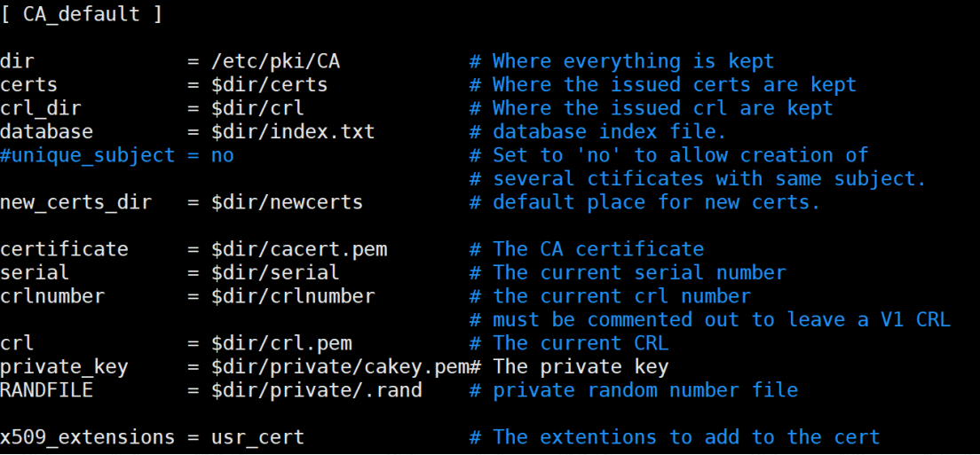This screenshot has height=455, width=980.
Task: Place cursor on $dir/index.txt
Action: [293, 131]
